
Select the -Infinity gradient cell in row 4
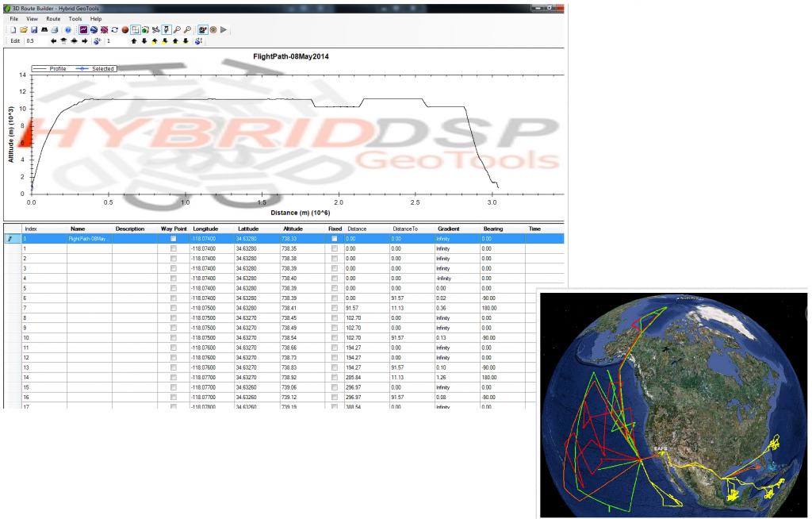(x=458, y=279)
